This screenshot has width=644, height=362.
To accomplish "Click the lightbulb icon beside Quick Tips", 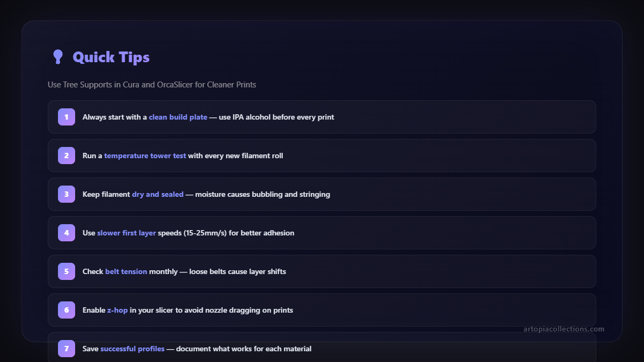I will coord(58,57).
